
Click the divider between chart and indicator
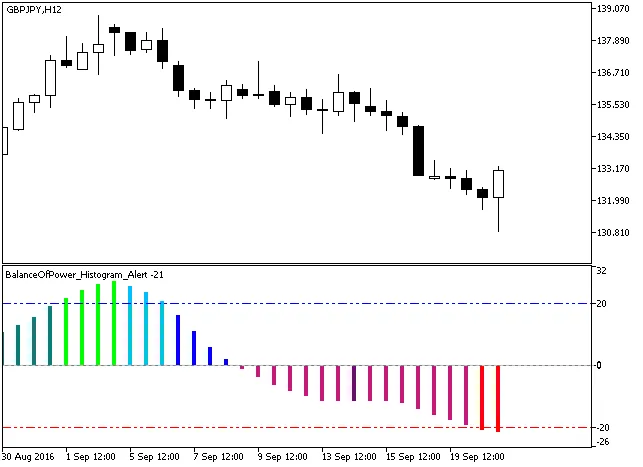(x=300, y=264)
